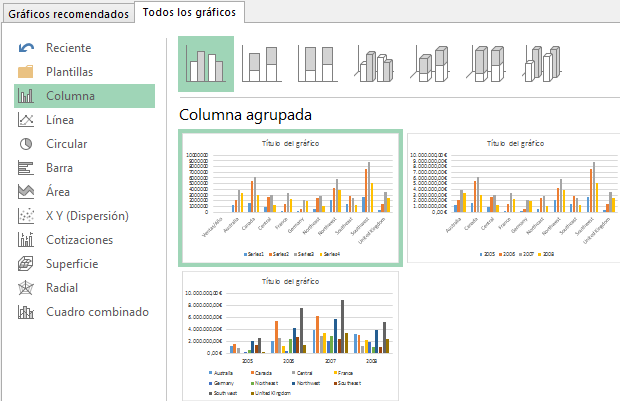Viewport: 620px width, 401px height.
Task: Pick the bottom chart preview grouped by year
Action: [288, 334]
